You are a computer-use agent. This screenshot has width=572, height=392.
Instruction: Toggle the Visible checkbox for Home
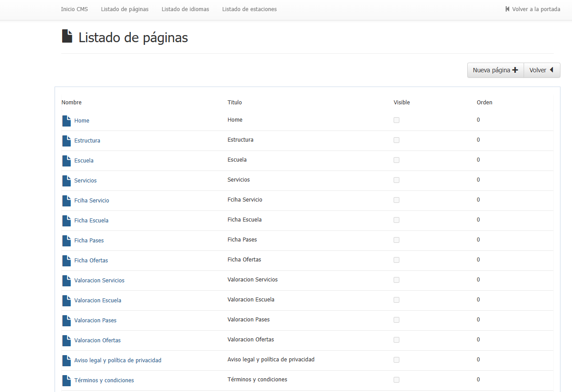click(396, 120)
